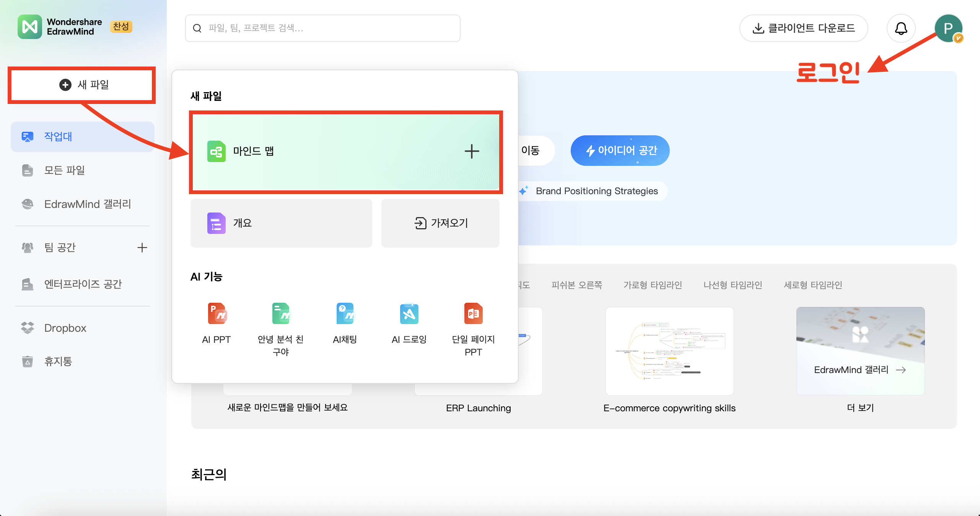Switch to 가로형 타임라인 tab
980x516 pixels.
point(653,285)
